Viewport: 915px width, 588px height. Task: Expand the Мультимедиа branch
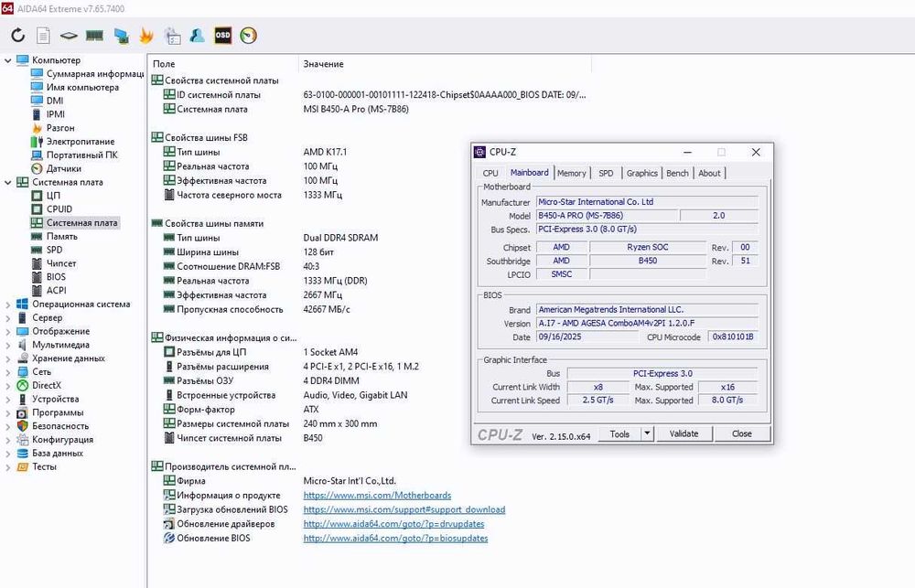coord(7,345)
